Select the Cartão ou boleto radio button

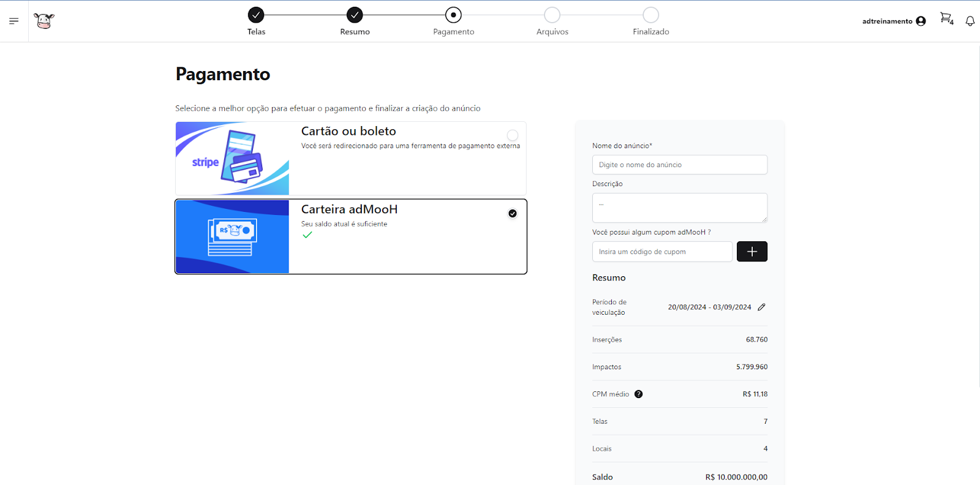[x=513, y=135]
